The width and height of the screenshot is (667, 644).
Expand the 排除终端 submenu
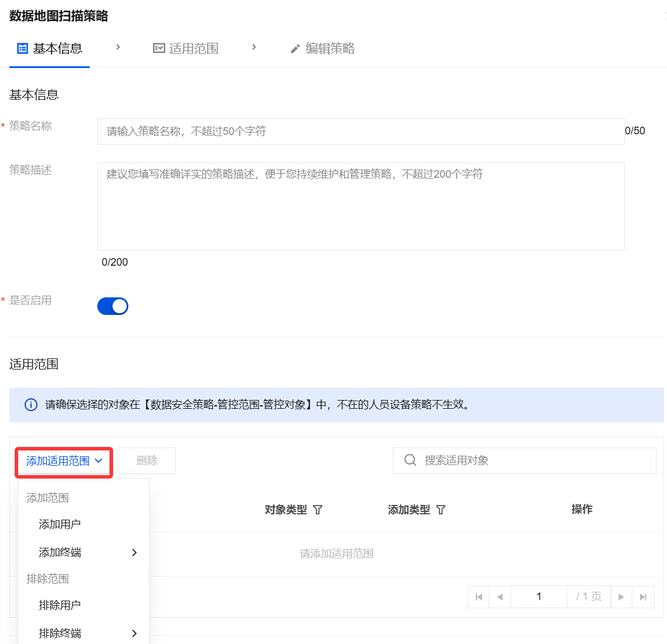(x=134, y=633)
